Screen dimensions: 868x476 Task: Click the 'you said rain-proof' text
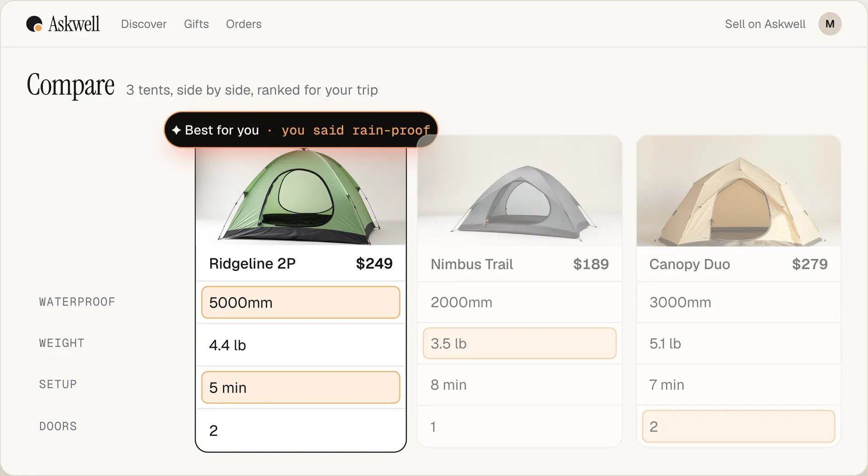[356, 131]
